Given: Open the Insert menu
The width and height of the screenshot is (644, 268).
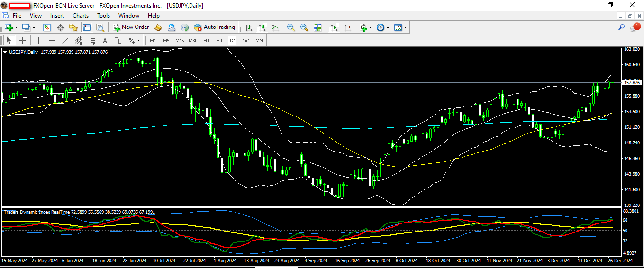Looking at the screenshot, I should 57,16.
